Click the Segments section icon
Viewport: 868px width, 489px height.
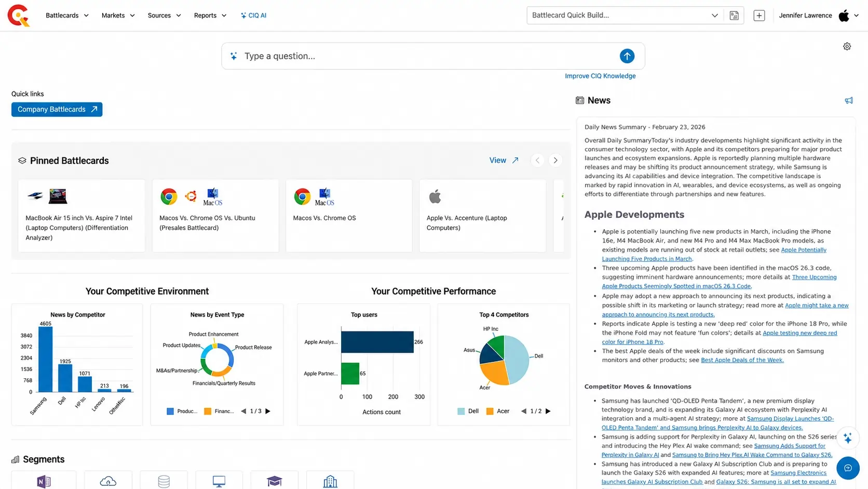(x=16, y=459)
